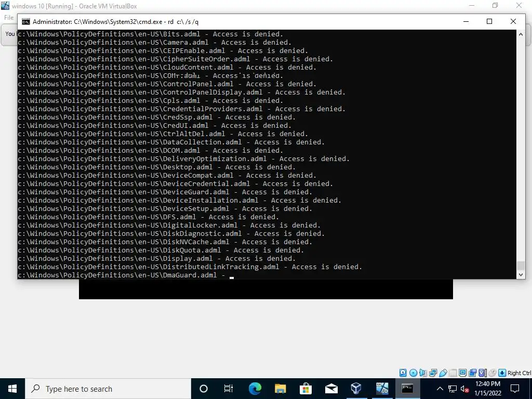The width and height of the screenshot is (532, 399).
Task: Show hidden tray icons chevron
Action: coord(440,389)
